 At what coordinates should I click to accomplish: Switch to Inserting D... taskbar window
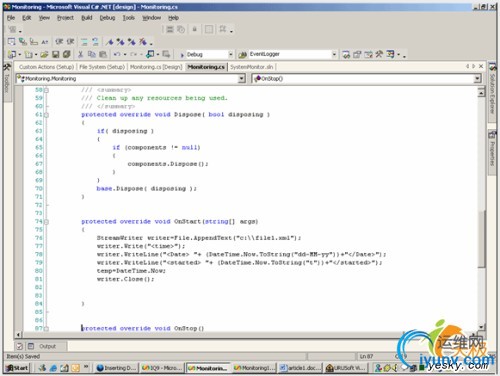point(116,368)
